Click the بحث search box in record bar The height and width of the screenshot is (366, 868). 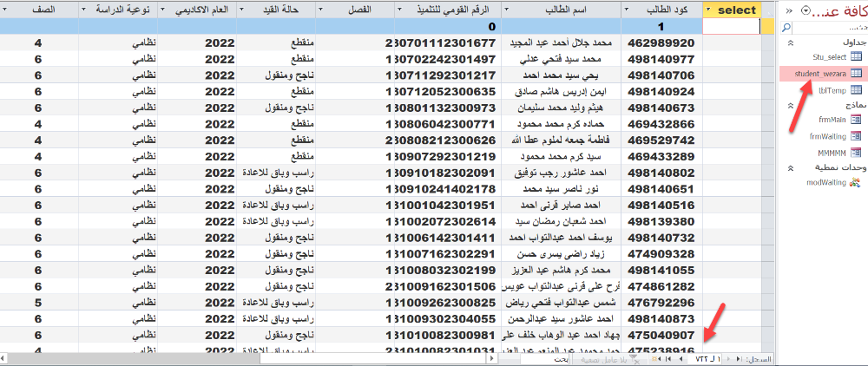pos(544,359)
